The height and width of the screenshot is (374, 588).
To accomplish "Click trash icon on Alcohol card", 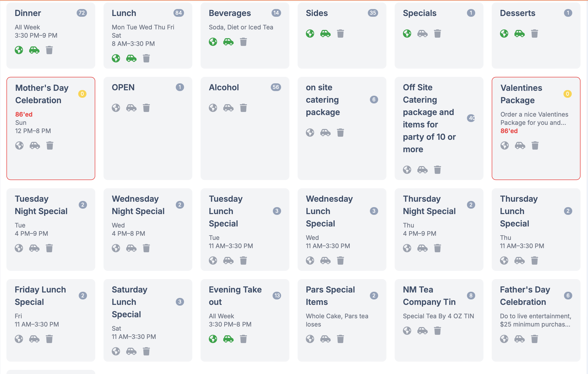I will 243,108.
